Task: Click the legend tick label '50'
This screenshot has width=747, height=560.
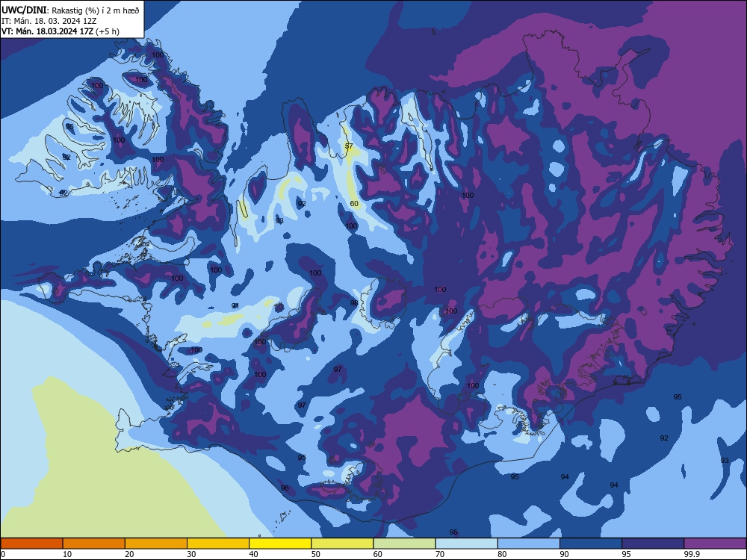Action: tap(316, 554)
